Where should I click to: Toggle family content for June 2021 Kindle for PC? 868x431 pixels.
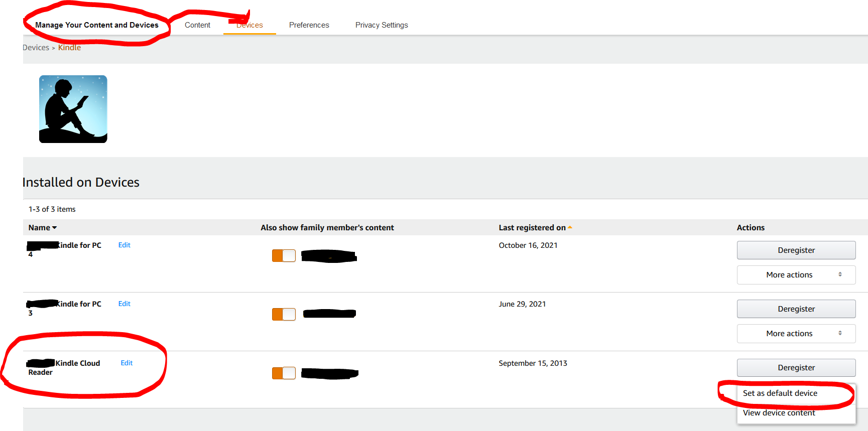point(284,314)
